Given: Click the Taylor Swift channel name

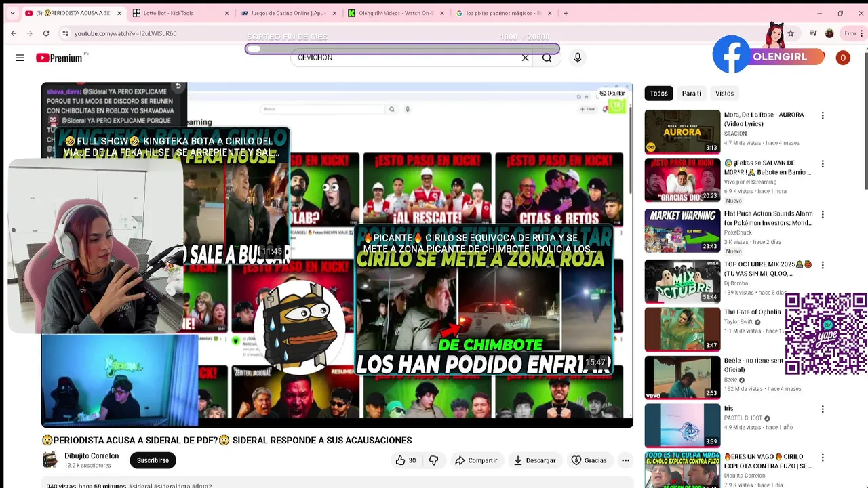Looking at the screenshot, I should pyautogui.click(x=739, y=322).
